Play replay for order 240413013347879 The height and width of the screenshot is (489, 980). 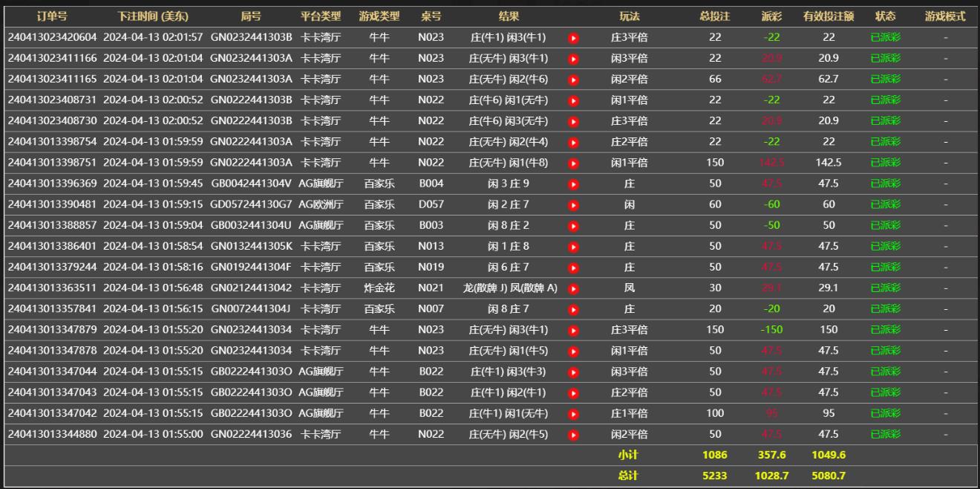point(573,331)
